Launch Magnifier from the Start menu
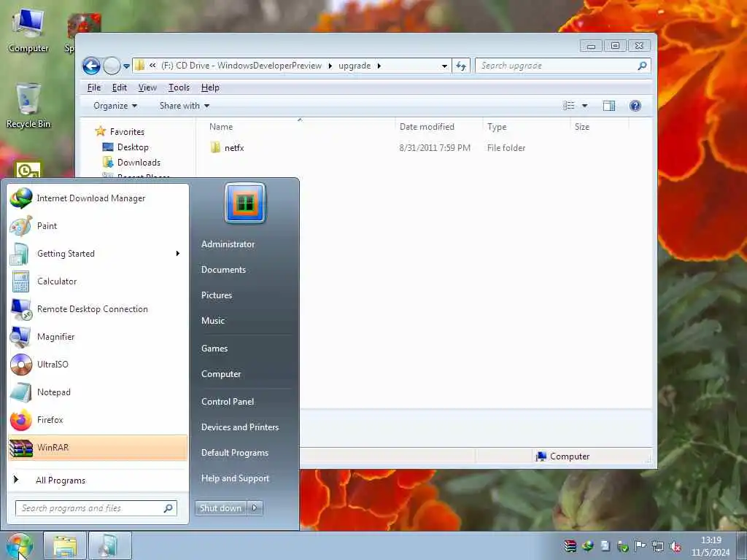The height and width of the screenshot is (560, 747). click(98, 336)
